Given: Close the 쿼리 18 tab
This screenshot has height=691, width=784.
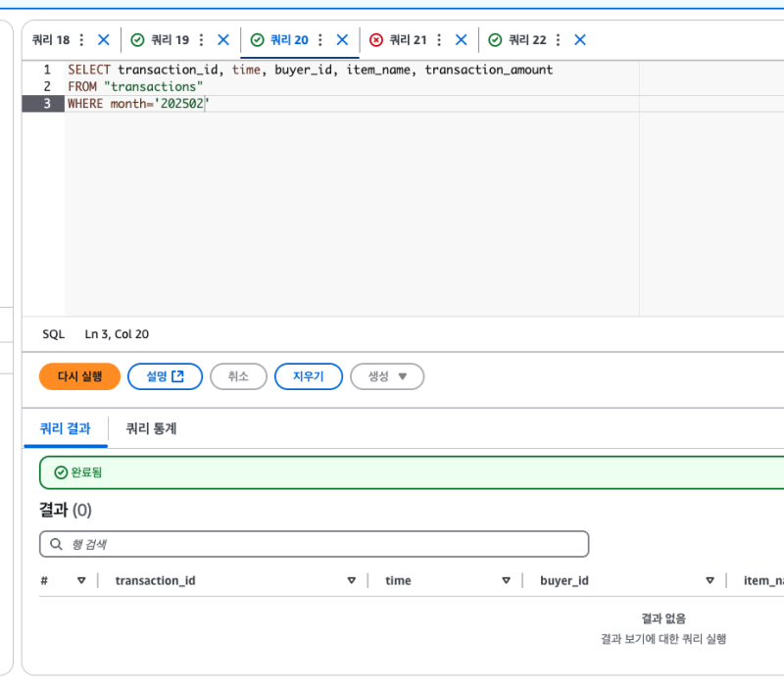Looking at the screenshot, I should (104, 40).
